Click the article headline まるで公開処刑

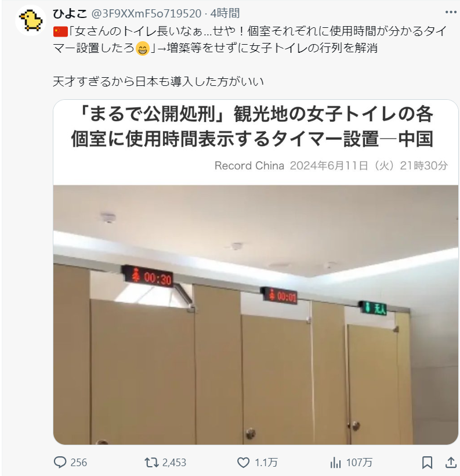coord(252,127)
